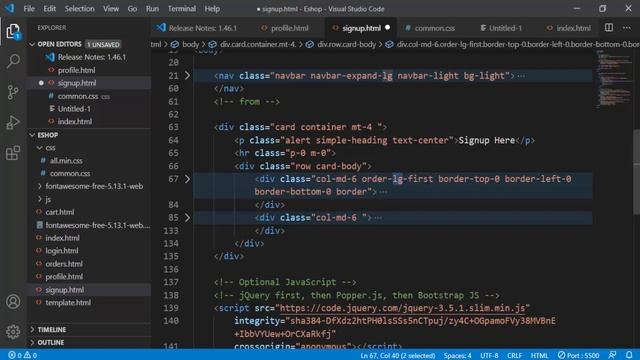The image size is (640, 360).
Task: Open the Edit menu
Action: point(49,9)
